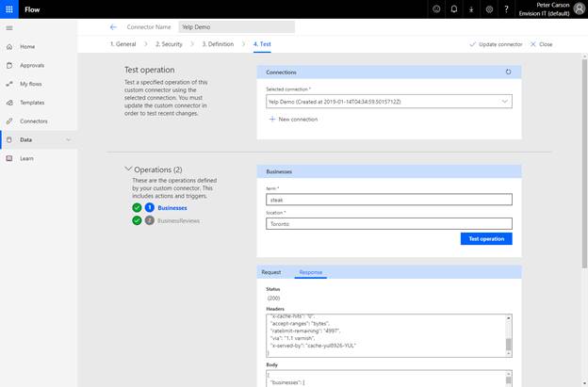Click the "businesses" text in Body
This screenshot has height=387, width=588.
click(286, 382)
